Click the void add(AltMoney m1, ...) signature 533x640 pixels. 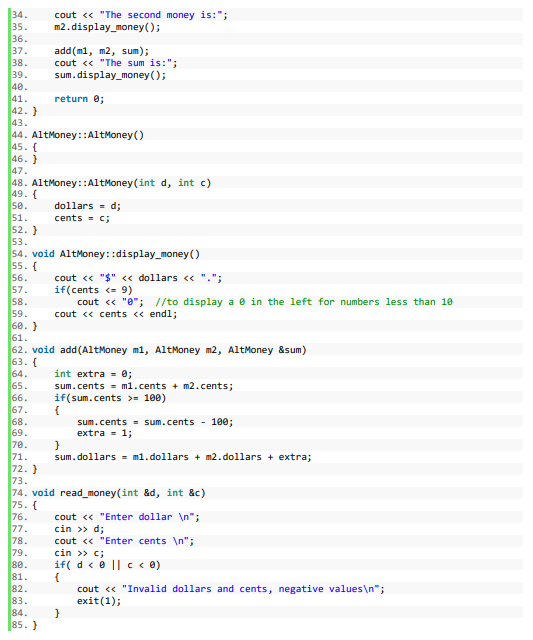click(x=169, y=350)
